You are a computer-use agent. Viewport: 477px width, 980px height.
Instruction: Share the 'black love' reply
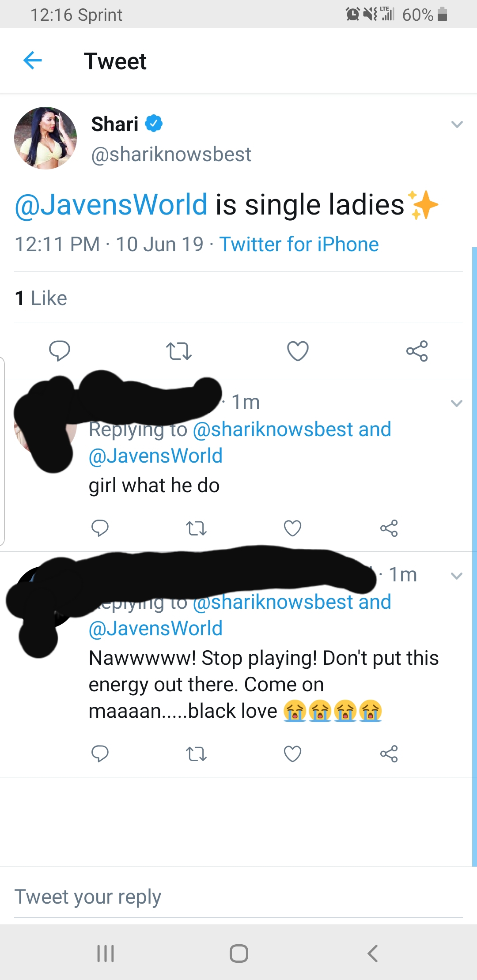pyautogui.click(x=389, y=754)
